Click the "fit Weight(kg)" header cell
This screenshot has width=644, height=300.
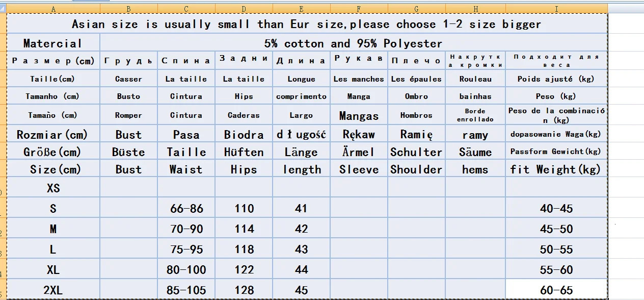pyautogui.click(x=556, y=169)
